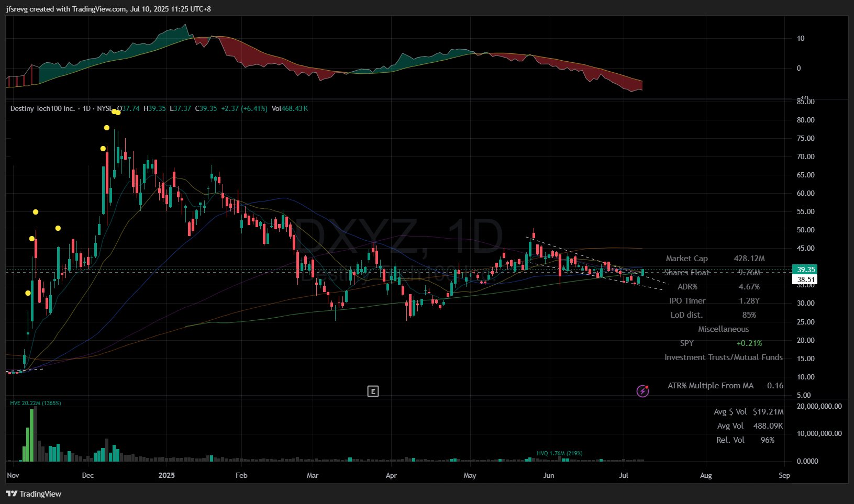Click the 'Rel. Vol' label

pyautogui.click(x=730, y=440)
